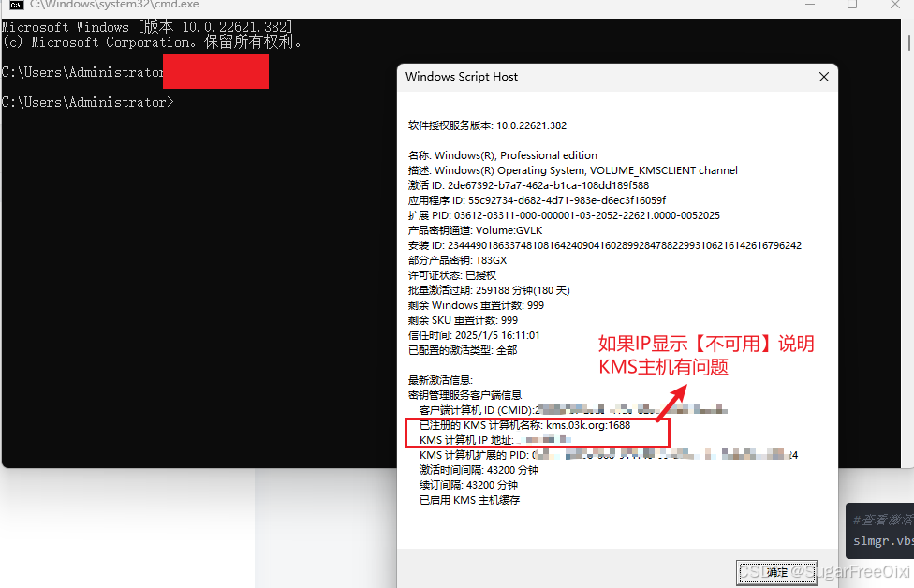Screen dimensions: 914x588
Task: Click the 描述 VOLUME_KMSCLIENT channel line
Action: [573, 170]
